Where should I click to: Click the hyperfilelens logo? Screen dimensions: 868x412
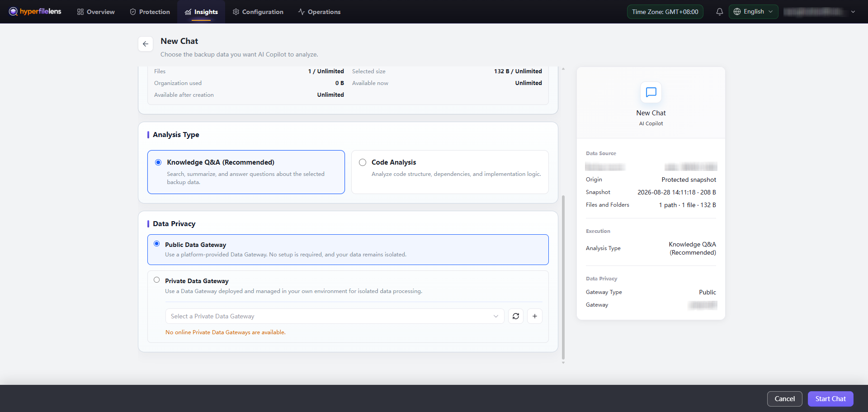(35, 11)
